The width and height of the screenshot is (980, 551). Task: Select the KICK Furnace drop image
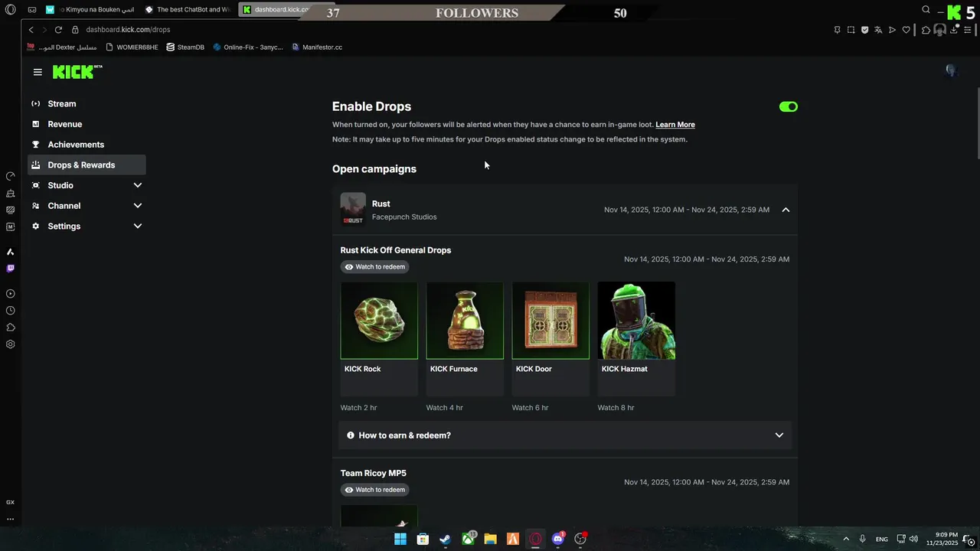[465, 321]
